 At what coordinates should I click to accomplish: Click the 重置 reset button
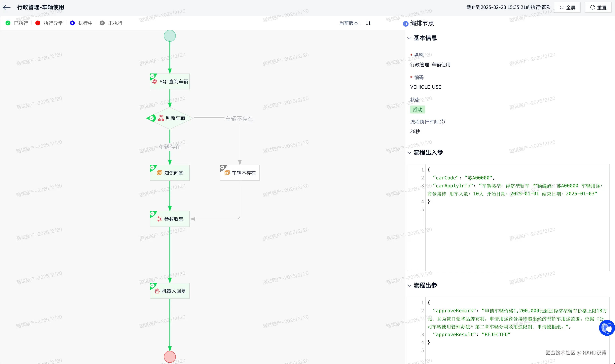pos(598,7)
